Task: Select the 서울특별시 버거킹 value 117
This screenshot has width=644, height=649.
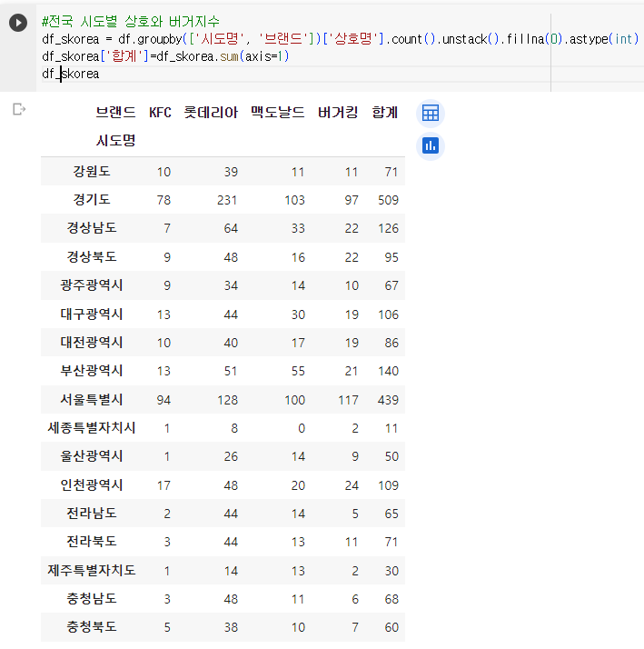Action: pos(348,400)
